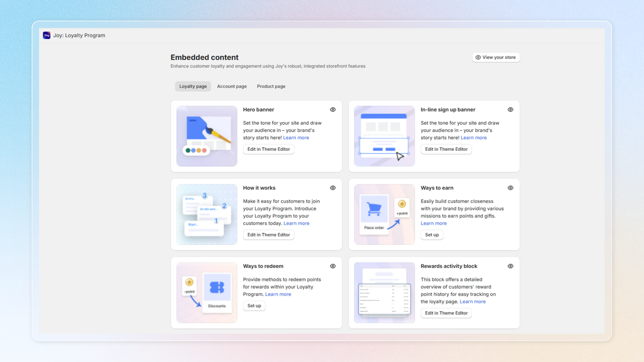Click the Hero banner card title
The height and width of the screenshot is (362, 644).
pyautogui.click(x=259, y=110)
